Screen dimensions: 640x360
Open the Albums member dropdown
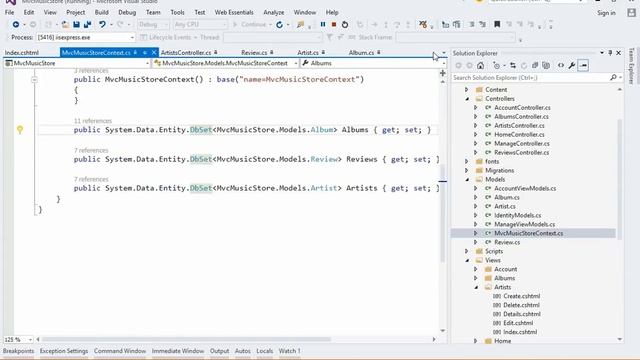pyautogui.click(x=444, y=63)
